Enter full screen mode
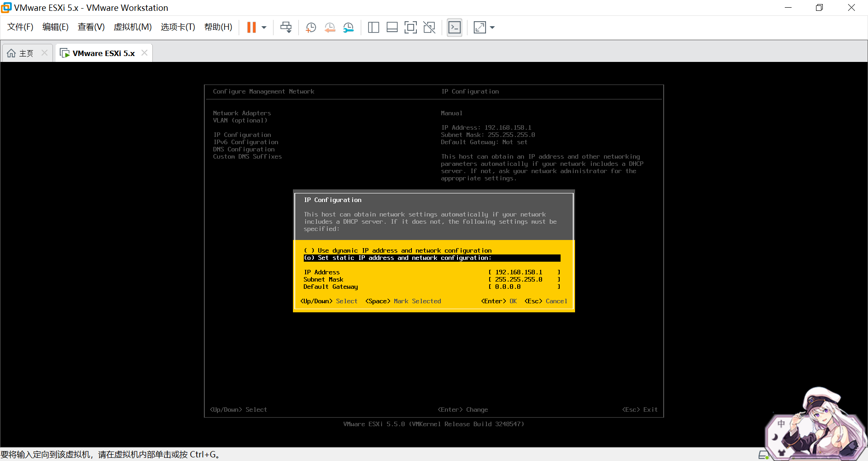 click(410, 28)
